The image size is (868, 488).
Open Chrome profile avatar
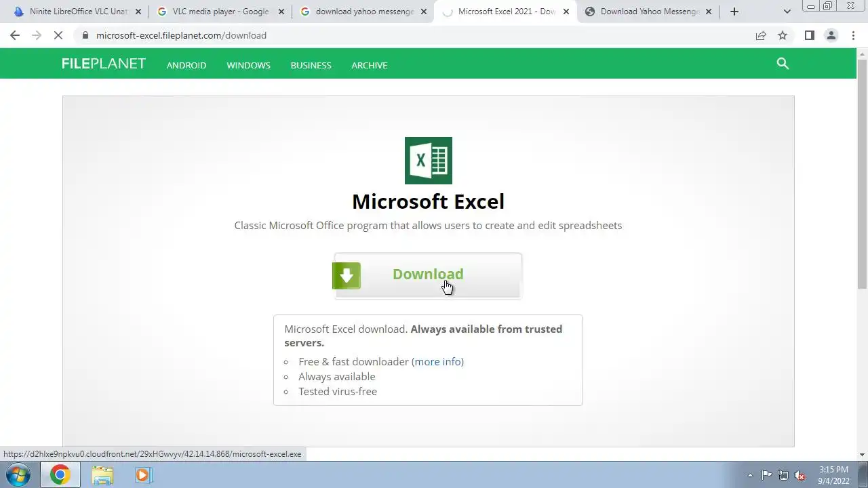tap(831, 35)
